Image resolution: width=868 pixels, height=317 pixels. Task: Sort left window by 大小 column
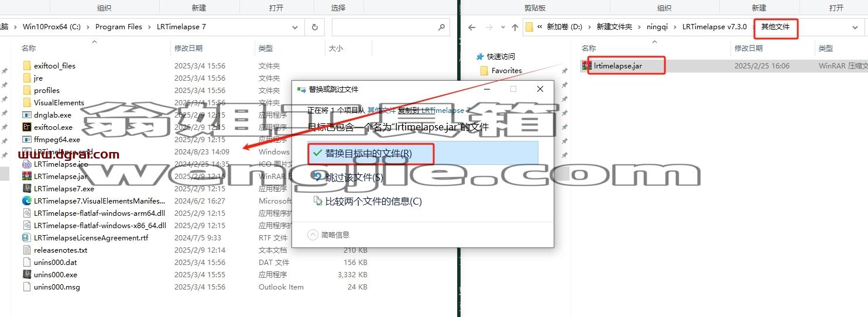[336, 49]
